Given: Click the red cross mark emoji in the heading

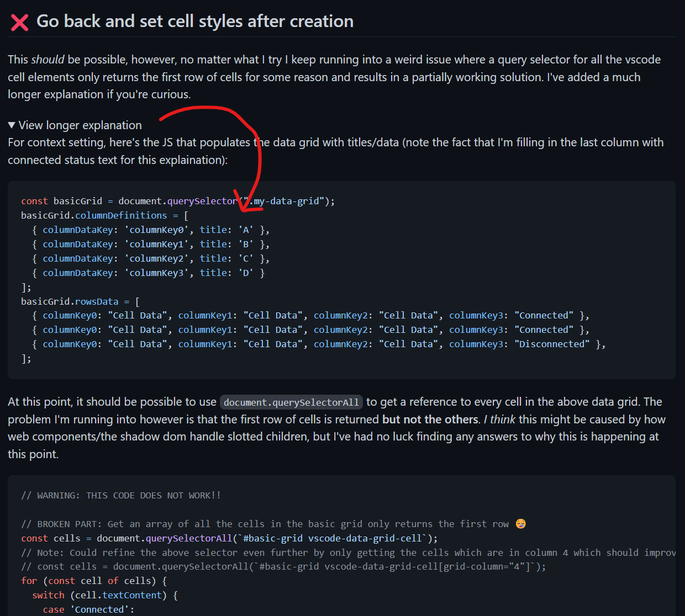Looking at the screenshot, I should point(20,22).
